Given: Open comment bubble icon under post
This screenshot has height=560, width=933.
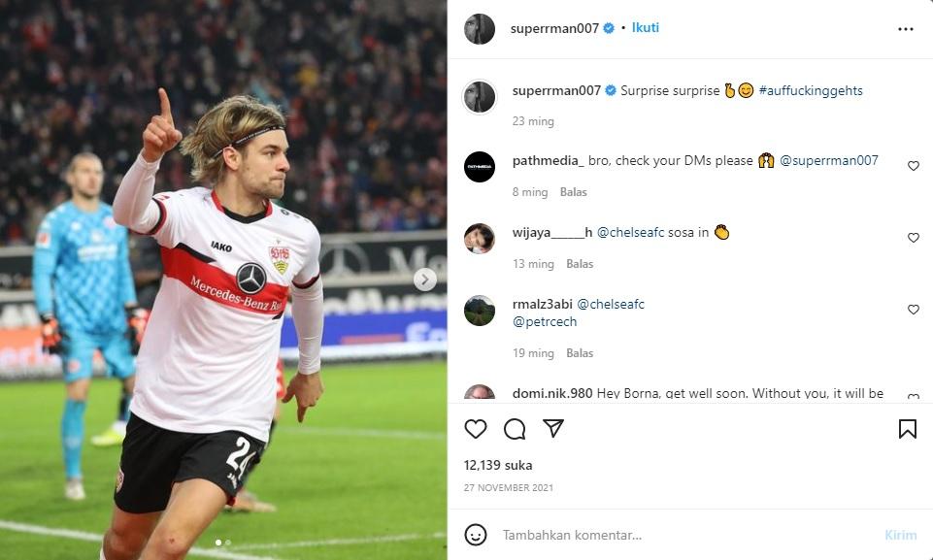Looking at the screenshot, I should coord(515,429).
